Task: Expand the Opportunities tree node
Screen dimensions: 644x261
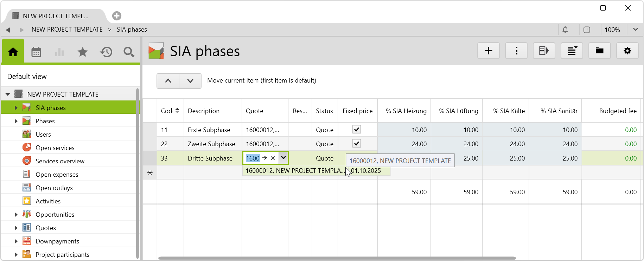Action: 16,215
